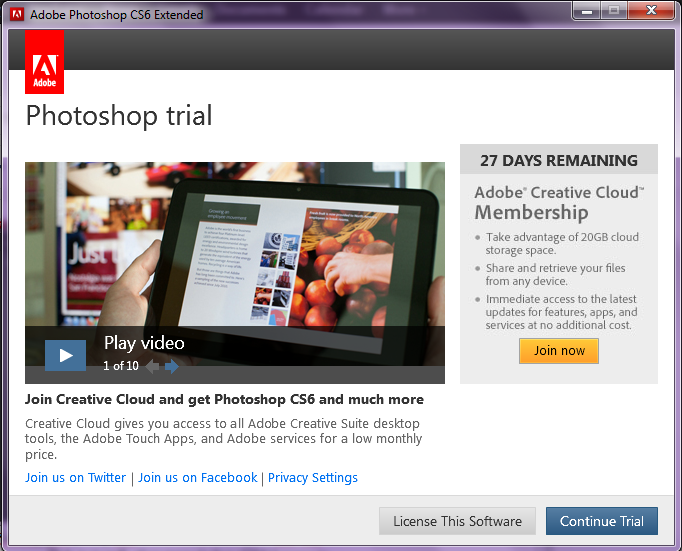Click the Continue Trial button
The height and width of the screenshot is (551, 682).
(602, 521)
